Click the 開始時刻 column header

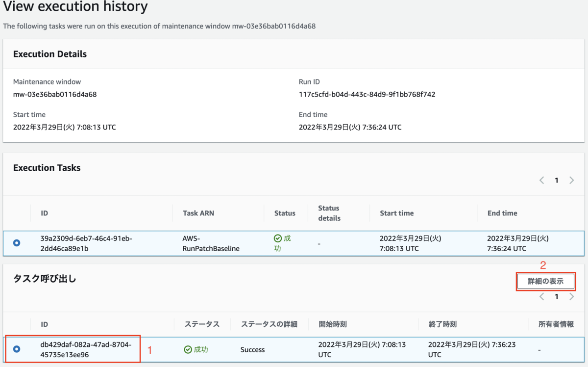click(x=333, y=324)
